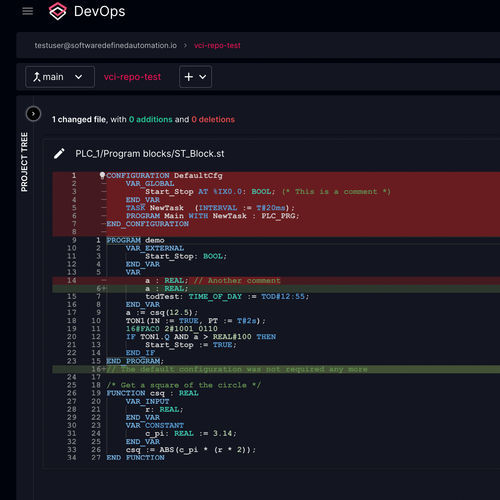Click the PROJECT TREE vertical label

point(24,162)
